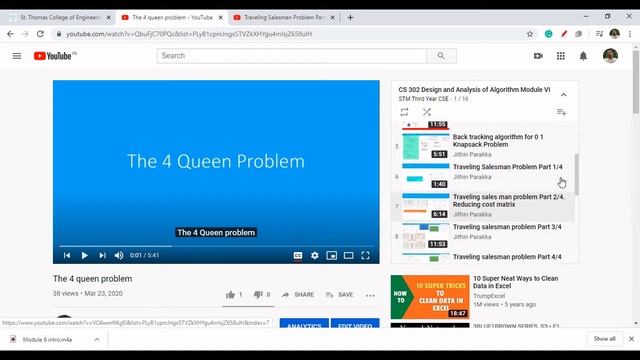
Task: Collapse the playlist panel chevron
Action: click(x=564, y=95)
